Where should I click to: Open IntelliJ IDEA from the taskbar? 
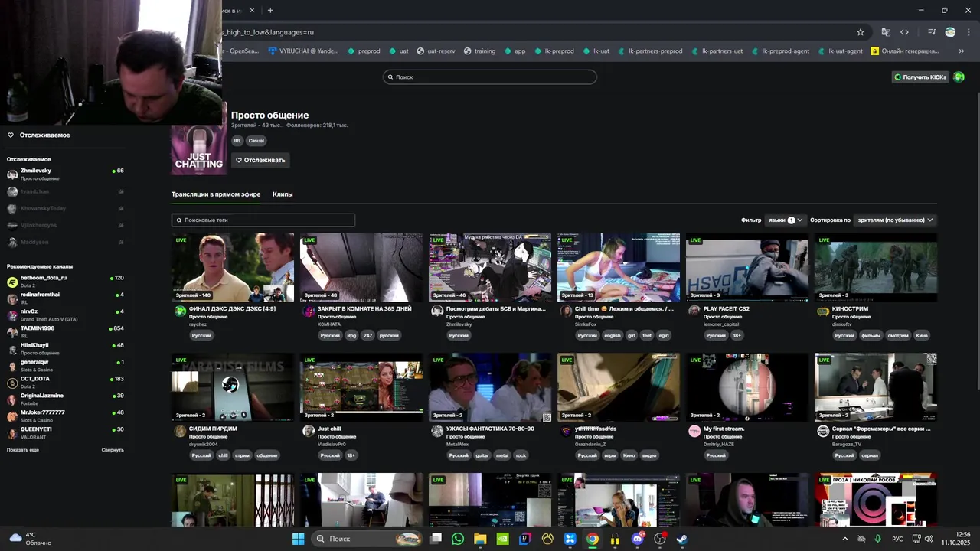point(525,539)
